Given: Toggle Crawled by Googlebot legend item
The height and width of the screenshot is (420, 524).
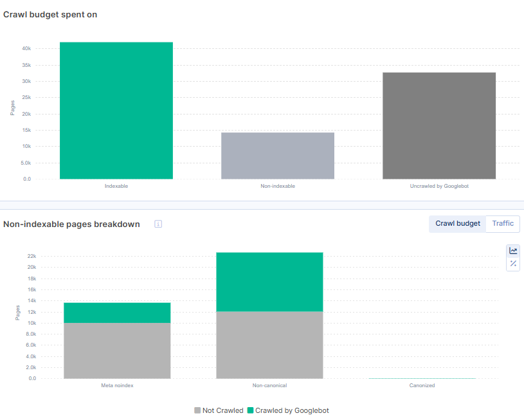Looking at the screenshot, I should (x=292, y=410).
